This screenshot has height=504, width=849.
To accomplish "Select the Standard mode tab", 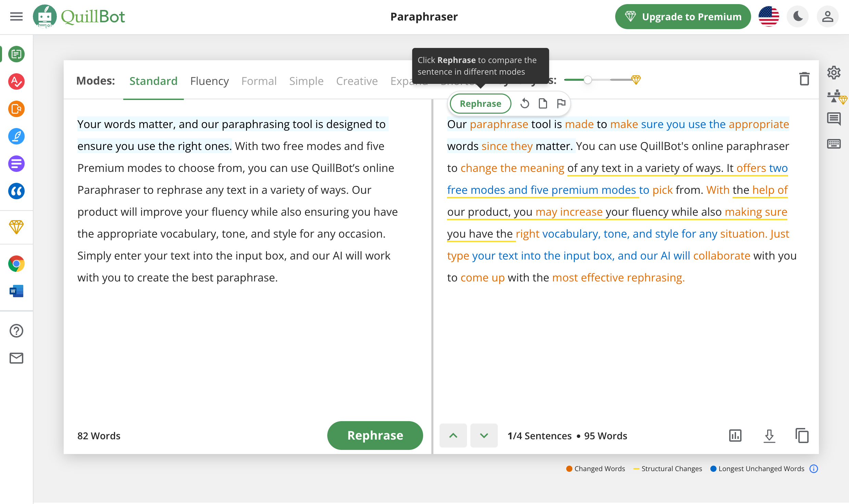I will (x=153, y=81).
